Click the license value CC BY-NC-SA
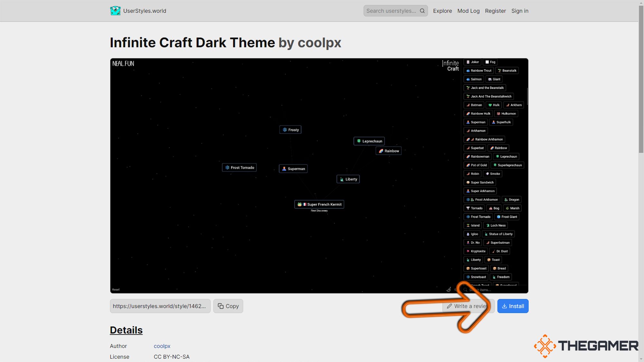Screen dimensions: 644x362 point(172,357)
